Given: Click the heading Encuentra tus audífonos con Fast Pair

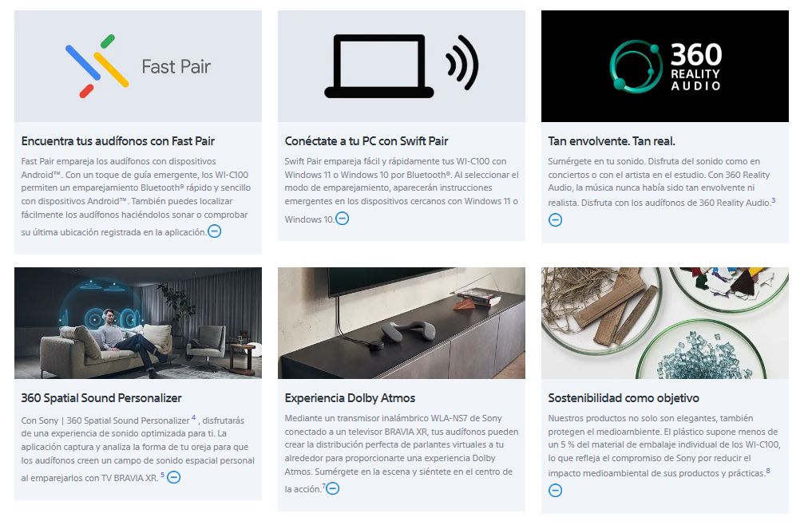Looking at the screenshot, I should (x=118, y=141).
